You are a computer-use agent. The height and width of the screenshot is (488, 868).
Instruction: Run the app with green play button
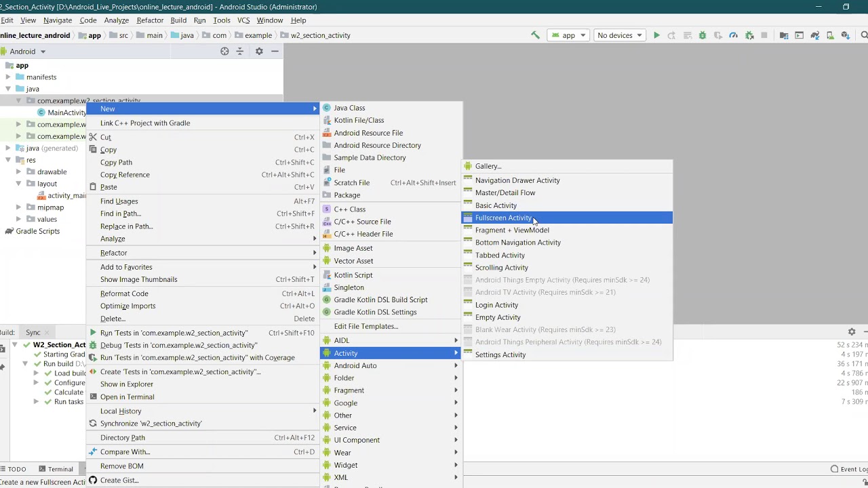tap(656, 35)
